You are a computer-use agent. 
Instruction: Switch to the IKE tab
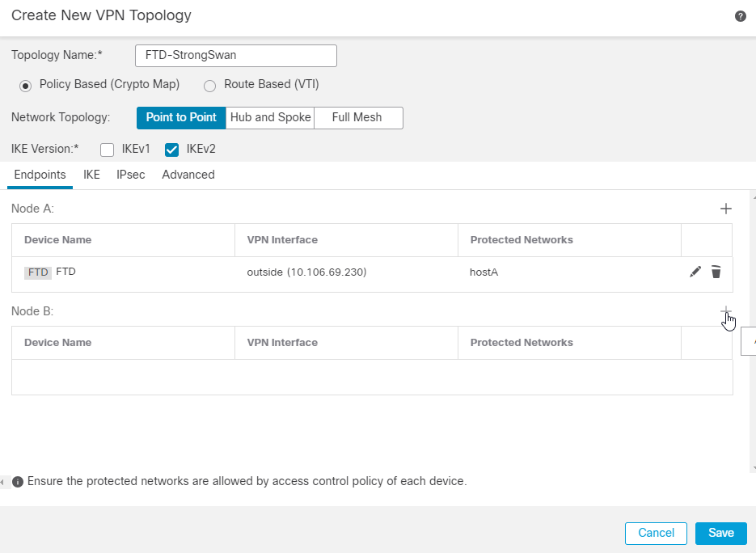coord(91,175)
